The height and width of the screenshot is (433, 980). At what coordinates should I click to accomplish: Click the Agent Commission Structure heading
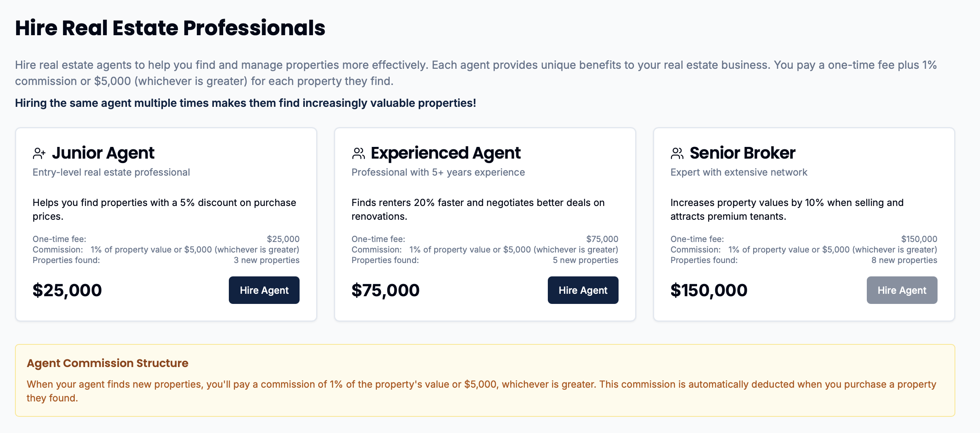108,363
